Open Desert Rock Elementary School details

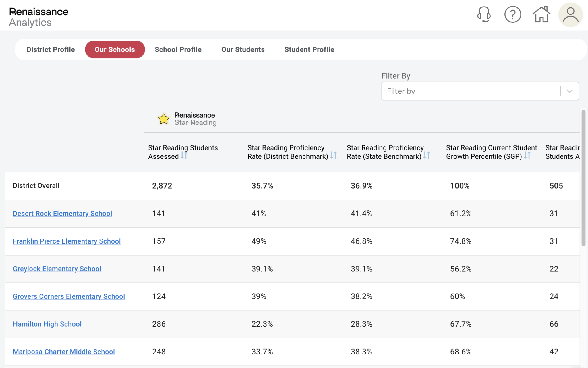pos(62,213)
